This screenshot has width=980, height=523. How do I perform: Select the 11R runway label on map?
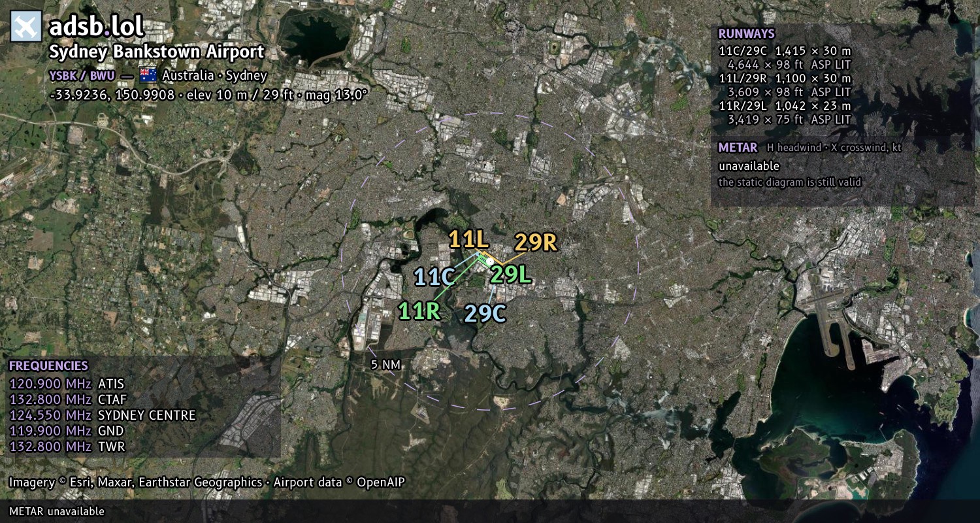(x=420, y=311)
